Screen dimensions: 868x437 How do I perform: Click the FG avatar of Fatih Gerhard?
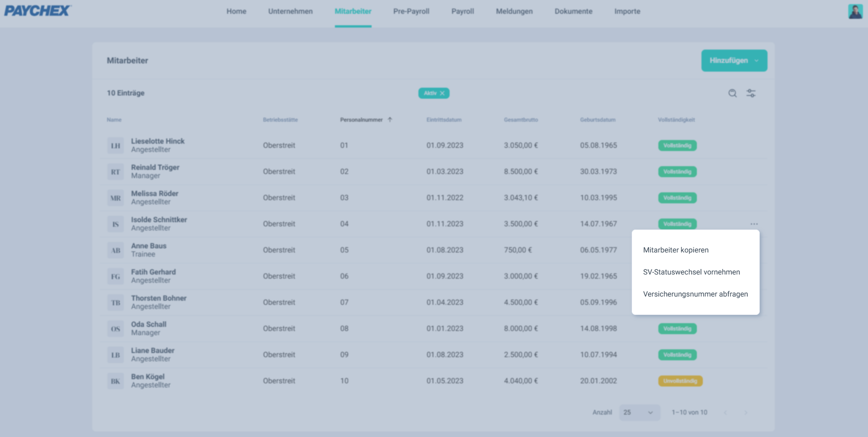[116, 276]
